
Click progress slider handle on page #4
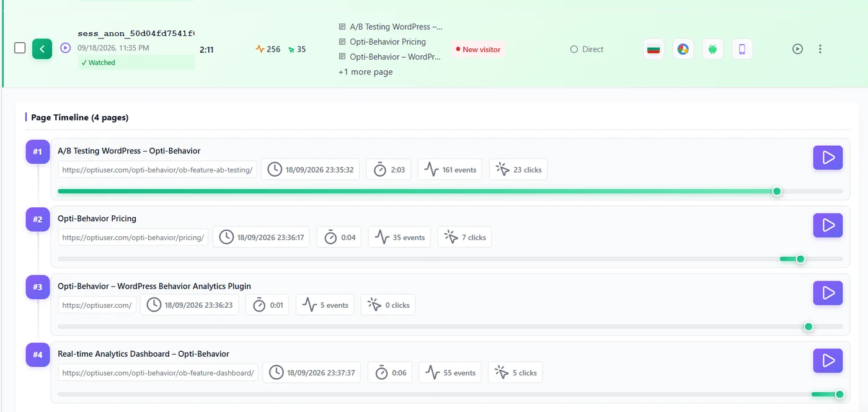(839, 394)
